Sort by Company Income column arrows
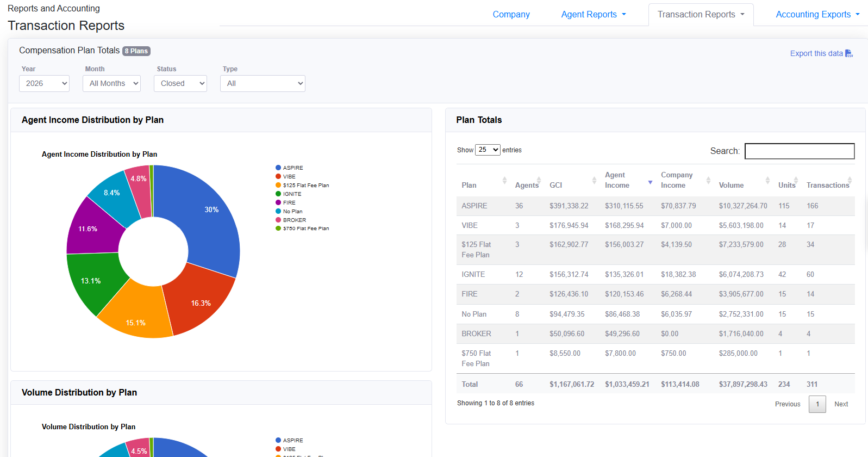 click(708, 180)
